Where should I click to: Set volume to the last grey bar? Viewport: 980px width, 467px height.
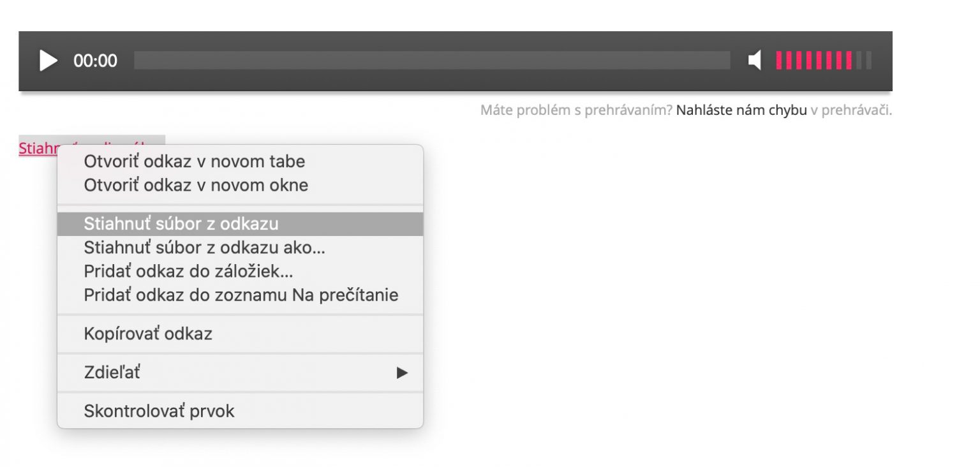pyautogui.click(x=868, y=61)
